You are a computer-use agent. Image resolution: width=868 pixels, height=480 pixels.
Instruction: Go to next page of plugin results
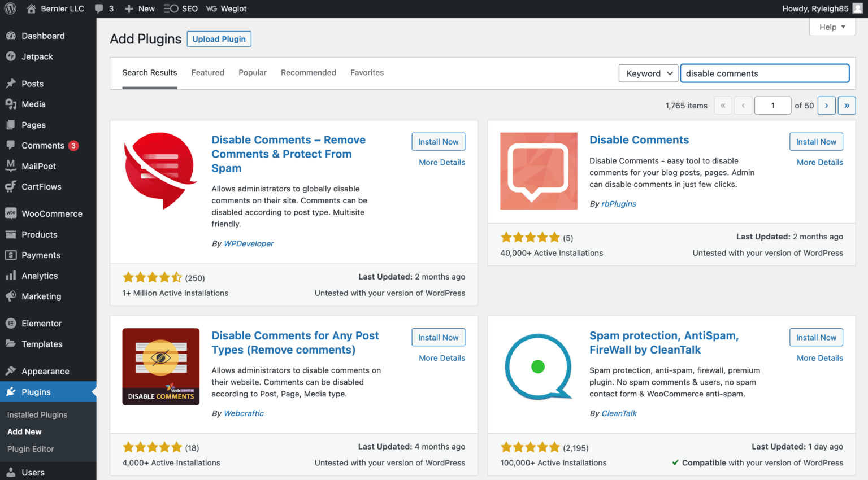826,106
